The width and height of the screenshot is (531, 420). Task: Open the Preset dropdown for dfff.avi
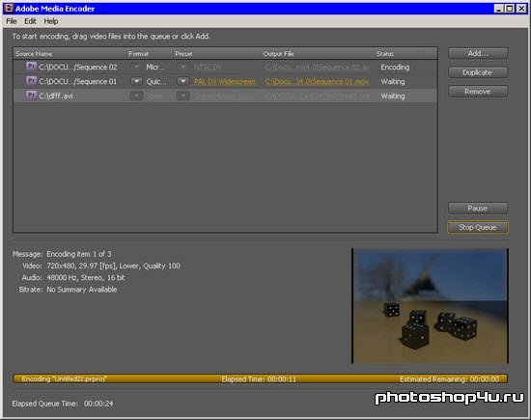tap(182, 96)
